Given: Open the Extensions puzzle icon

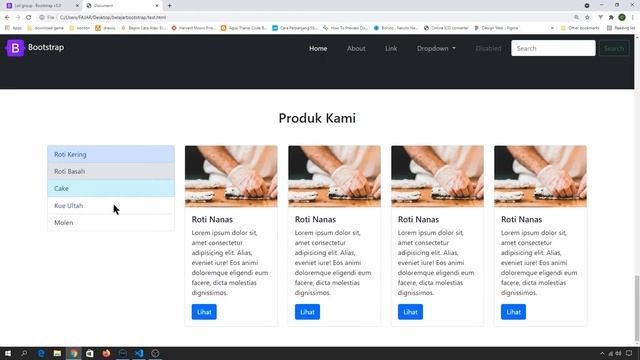Looking at the screenshot, I should (x=611, y=18).
